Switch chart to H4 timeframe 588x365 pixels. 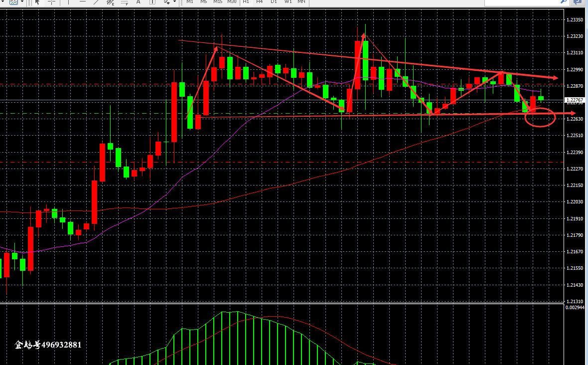pyautogui.click(x=260, y=2)
